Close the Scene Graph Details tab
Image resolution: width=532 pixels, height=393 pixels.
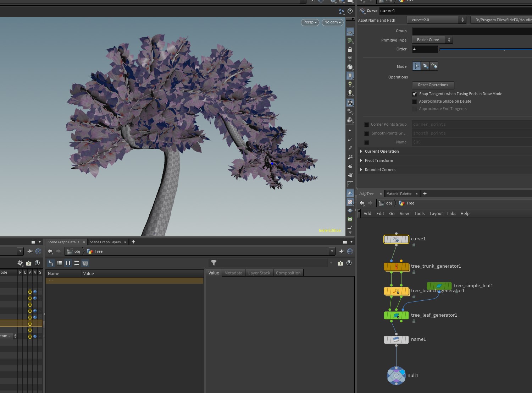84,242
